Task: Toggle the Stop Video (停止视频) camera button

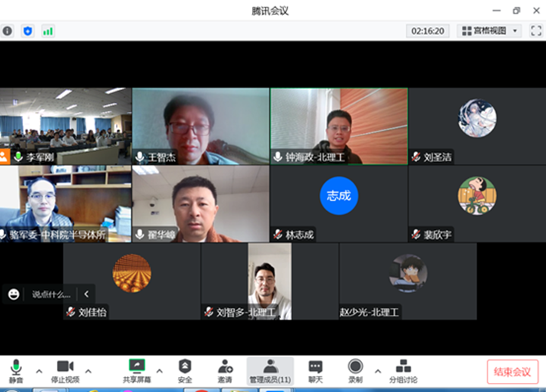Action: (64, 370)
